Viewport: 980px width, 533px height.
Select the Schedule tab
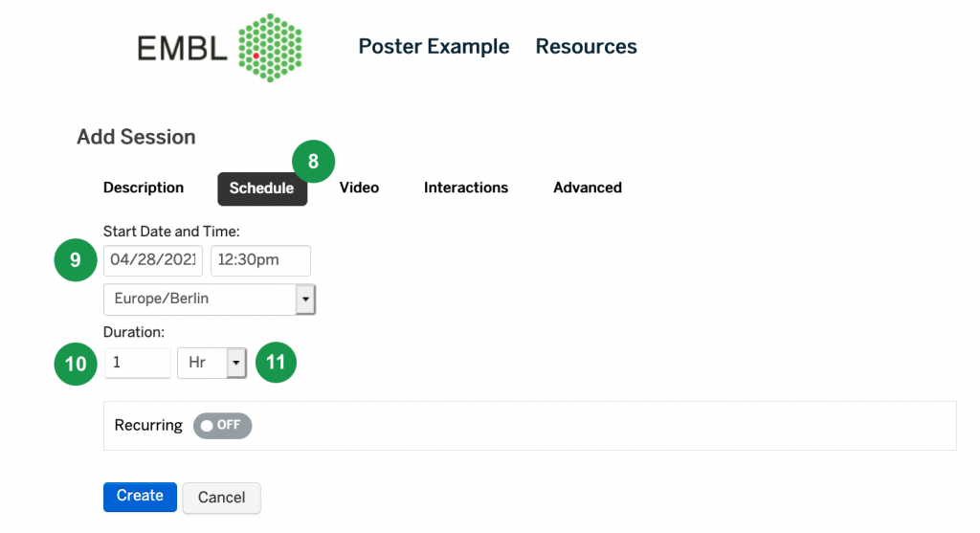coord(262,189)
